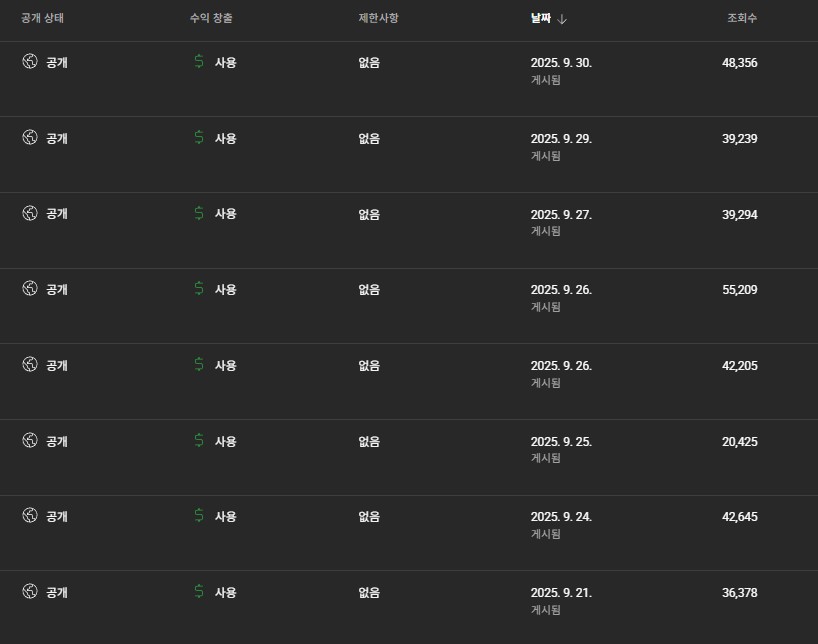This screenshot has width=818, height=644.
Task: Open the 공개 visibility status for Sept 29 video
Action: pos(57,138)
